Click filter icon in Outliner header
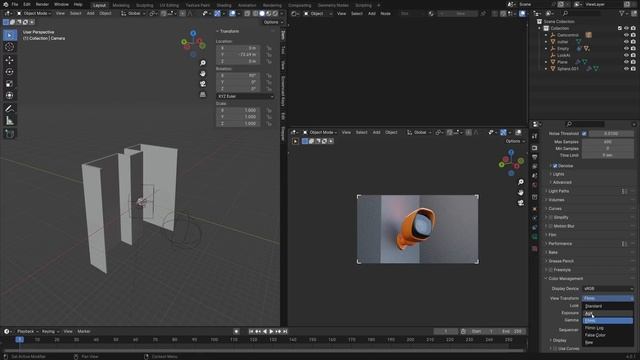The image size is (640, 360). coord(622,13)
